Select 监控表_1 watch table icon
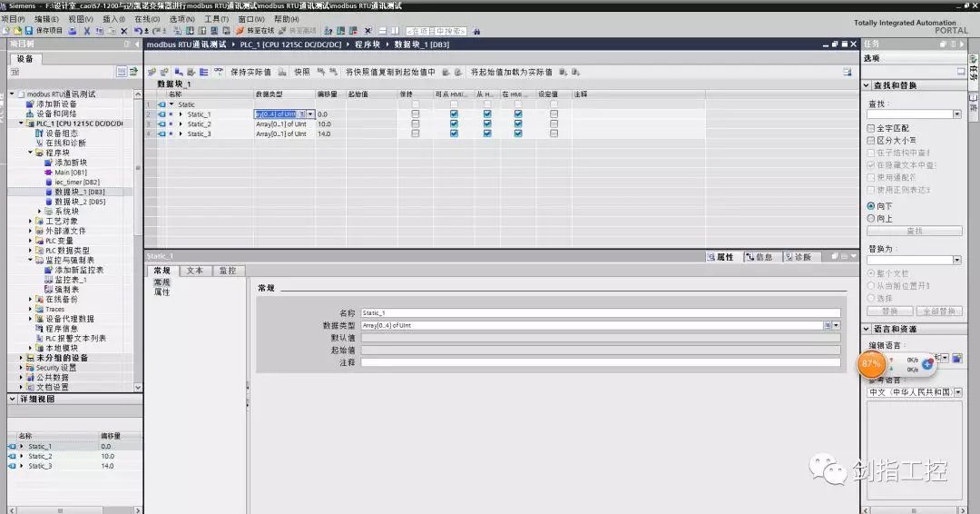980x514 pixels. [48, 280]
